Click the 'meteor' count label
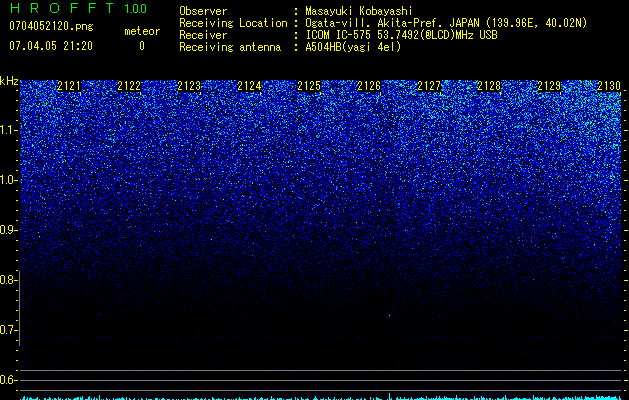The height and width of the screenshot is (400, 629). point(142,31)
